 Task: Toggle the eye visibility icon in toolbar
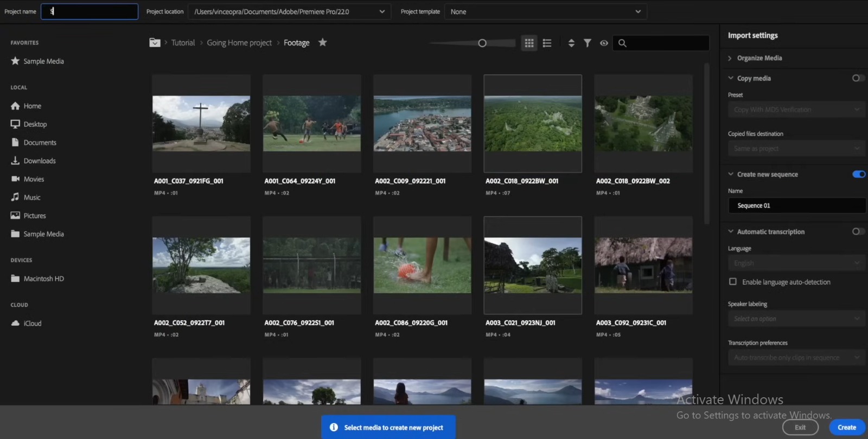[x=604, y=43]
